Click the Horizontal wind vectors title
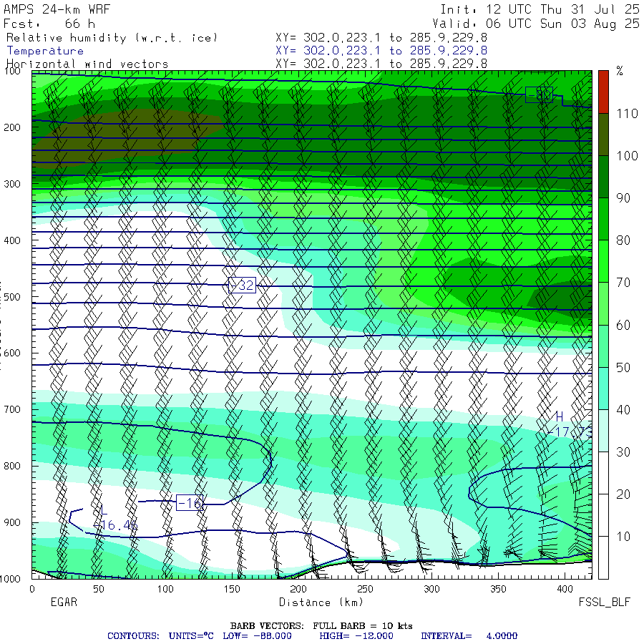Viewport: 644px width, 644px height. pyautogui.click(x=87, y=64)
